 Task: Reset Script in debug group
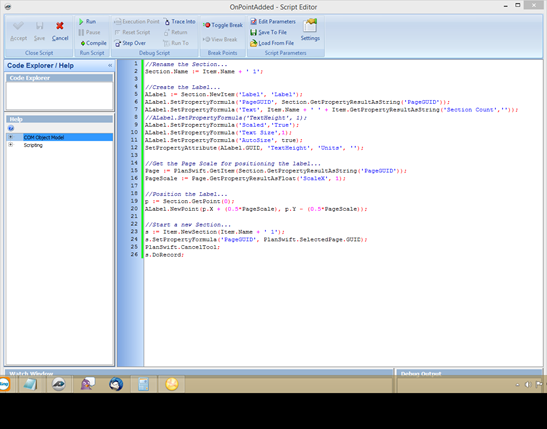pos(132,32)
